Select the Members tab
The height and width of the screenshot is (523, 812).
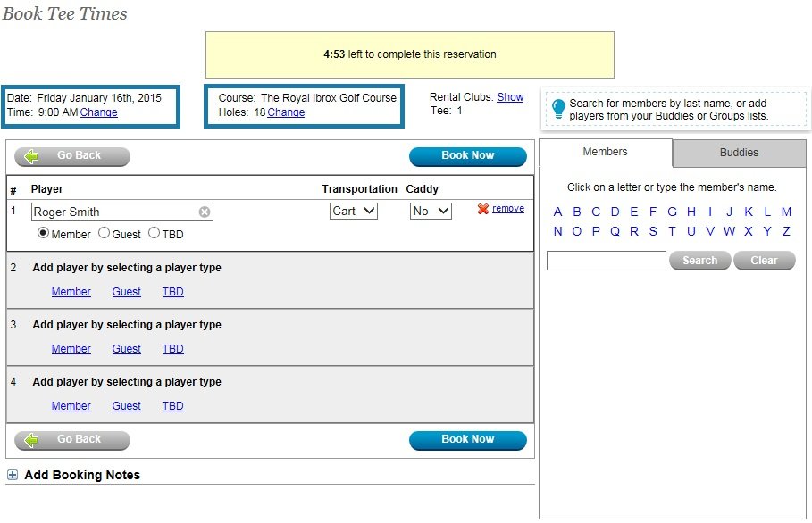605,152
